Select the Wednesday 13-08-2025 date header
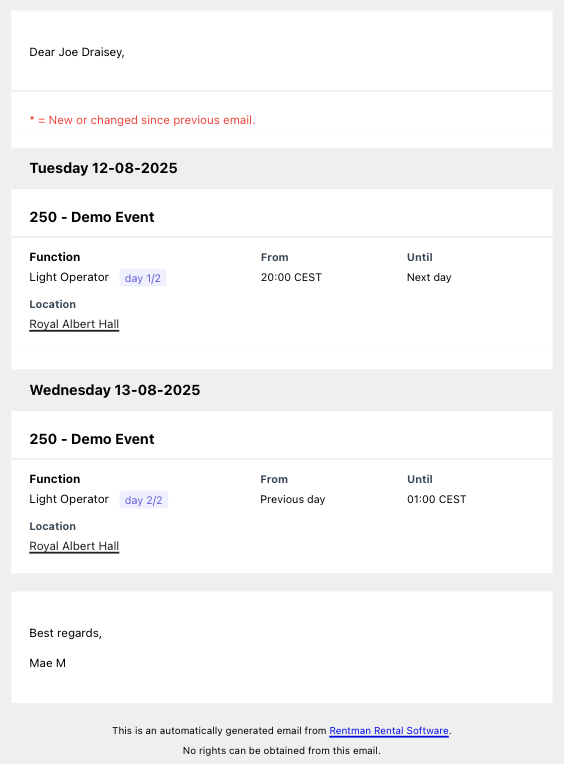Screen dimensions: 564x764 point(114,390)
